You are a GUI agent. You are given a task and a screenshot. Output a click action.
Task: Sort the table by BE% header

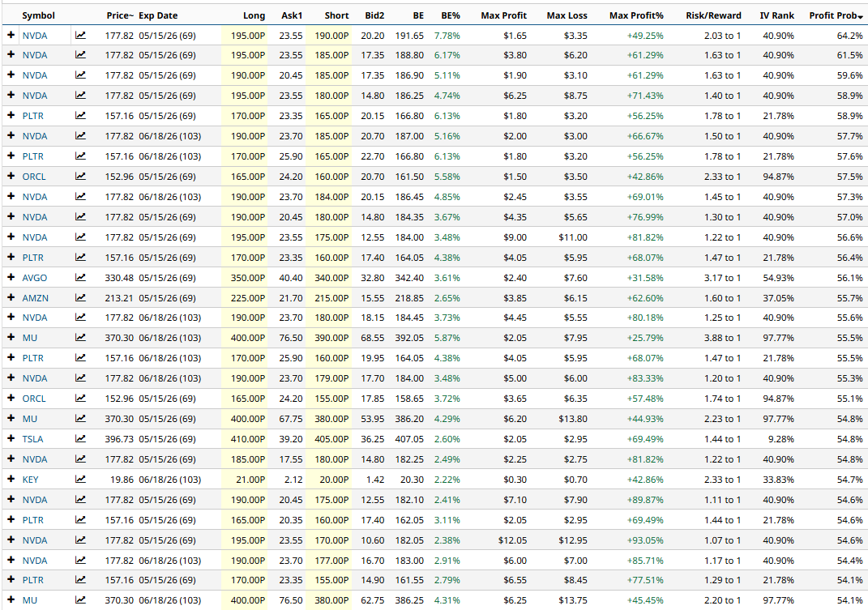tap(451, 15)
